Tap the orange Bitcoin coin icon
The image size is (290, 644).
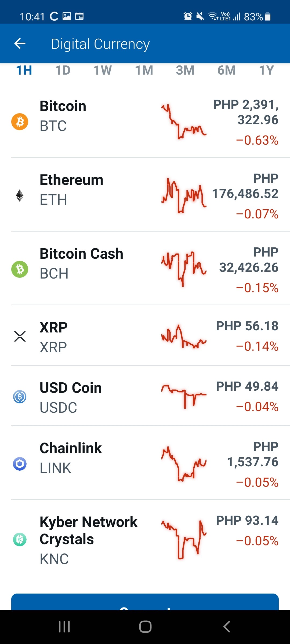(x=20, y=122)
